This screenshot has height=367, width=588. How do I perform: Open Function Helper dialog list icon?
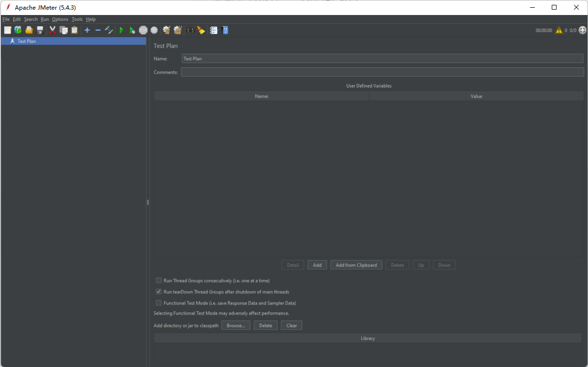tap(214, 30)
